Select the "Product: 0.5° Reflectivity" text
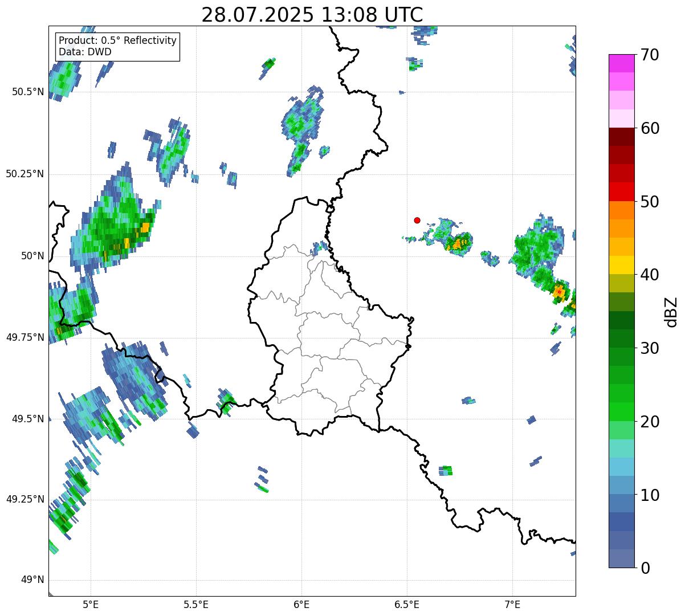The width and height of the screenshot is (685, 616). [x=118, y=40]
